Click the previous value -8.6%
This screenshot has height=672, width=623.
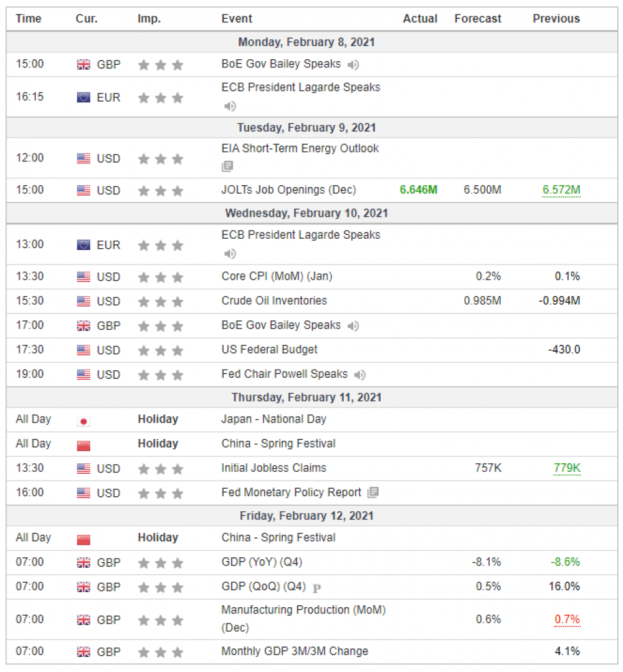tap(565, 562)
